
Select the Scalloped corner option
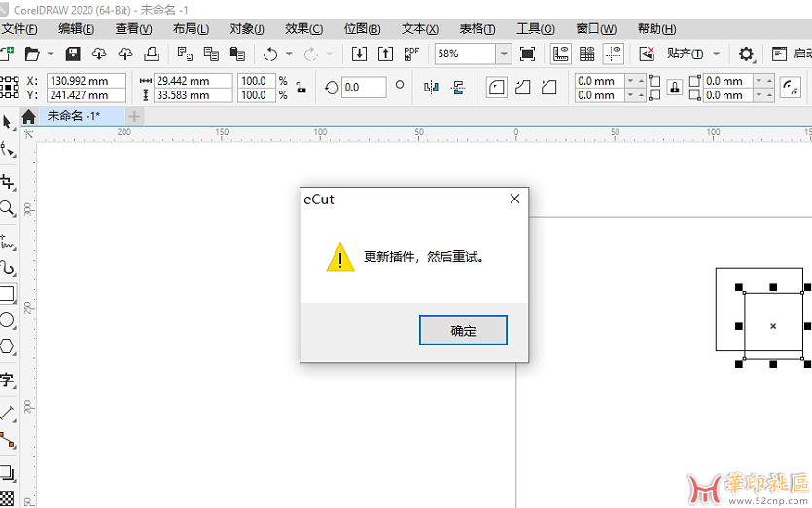(522, 87)
